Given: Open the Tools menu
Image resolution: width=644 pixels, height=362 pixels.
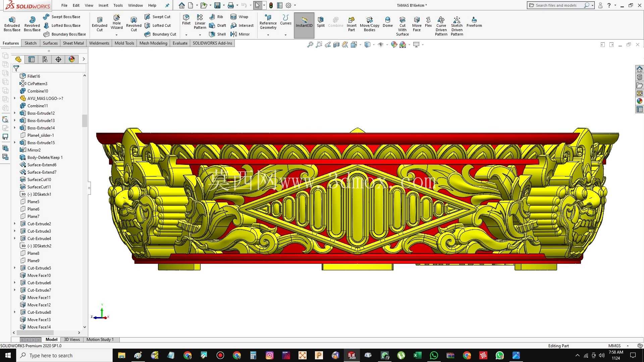Looking at the screenshot, I should (118, 5).
